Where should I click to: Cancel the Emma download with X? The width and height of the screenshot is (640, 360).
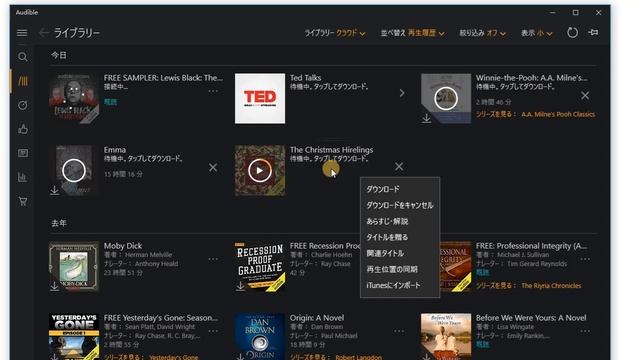213,167
